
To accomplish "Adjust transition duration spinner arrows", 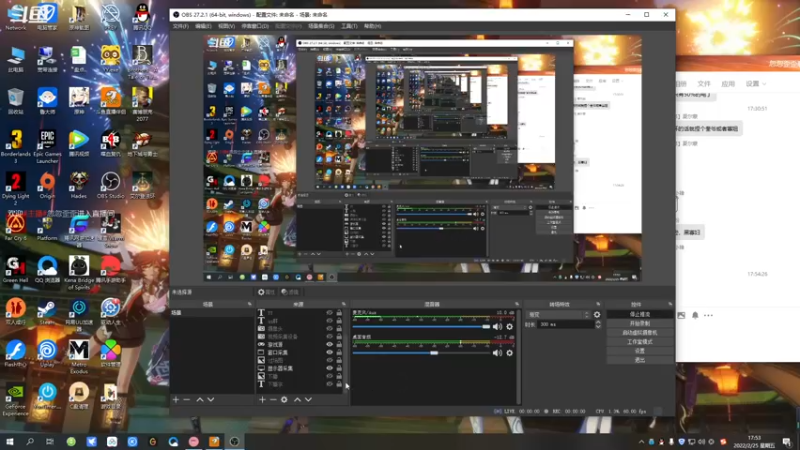I will 598,324.
